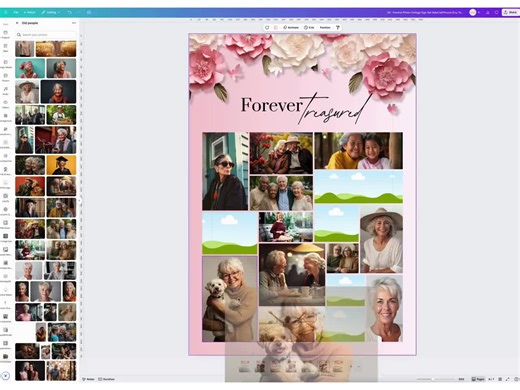Open the user avatar in top bar
The image size is (520, 390).
point(473,12)
